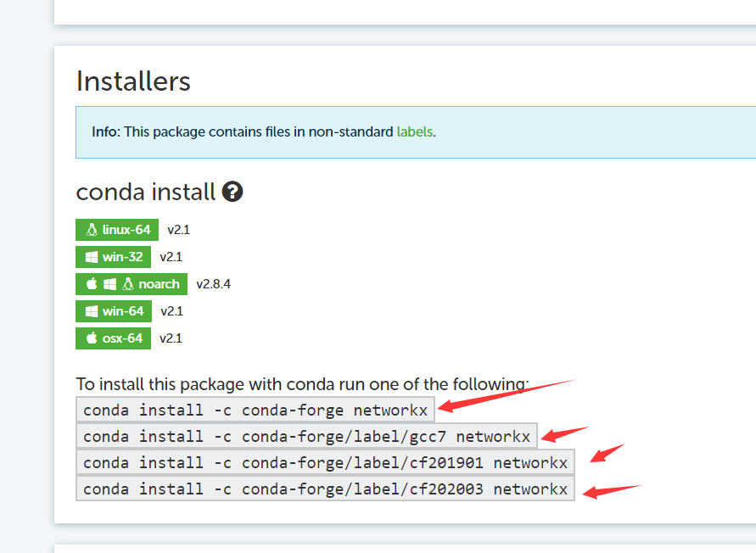Select the win-32 platform badge
The height and width of the screenshot is (553, 756).
(114, 257)
